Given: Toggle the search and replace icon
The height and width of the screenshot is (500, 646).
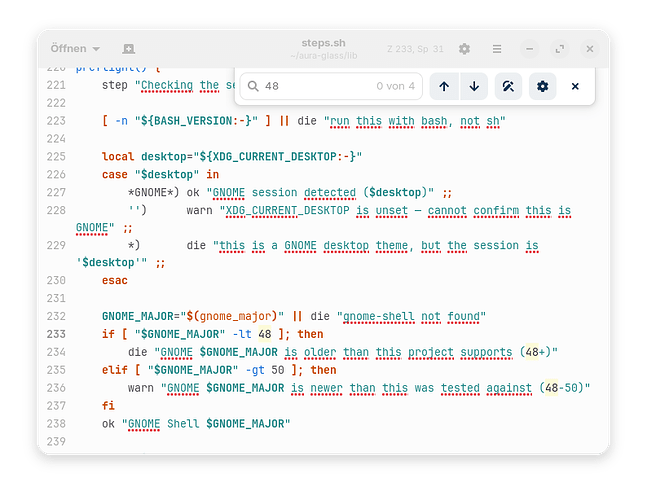Looking at the screenshot, I should [x=508, y=86].
